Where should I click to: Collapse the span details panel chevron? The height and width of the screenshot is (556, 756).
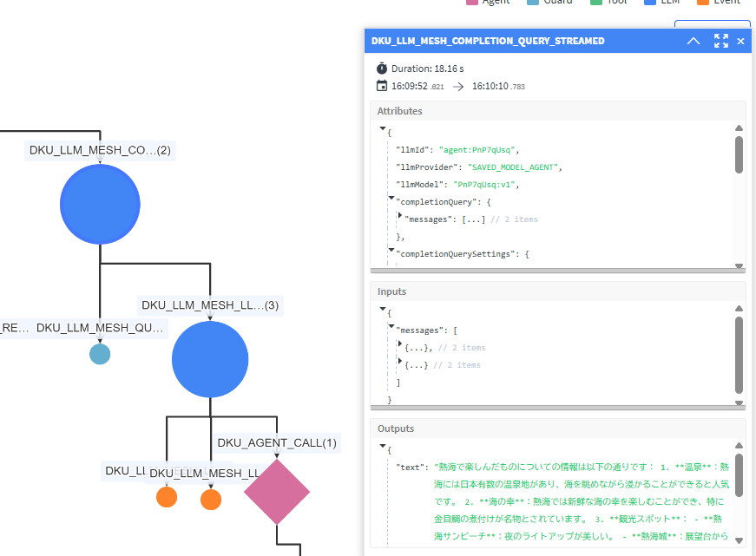tap(694, 41)
